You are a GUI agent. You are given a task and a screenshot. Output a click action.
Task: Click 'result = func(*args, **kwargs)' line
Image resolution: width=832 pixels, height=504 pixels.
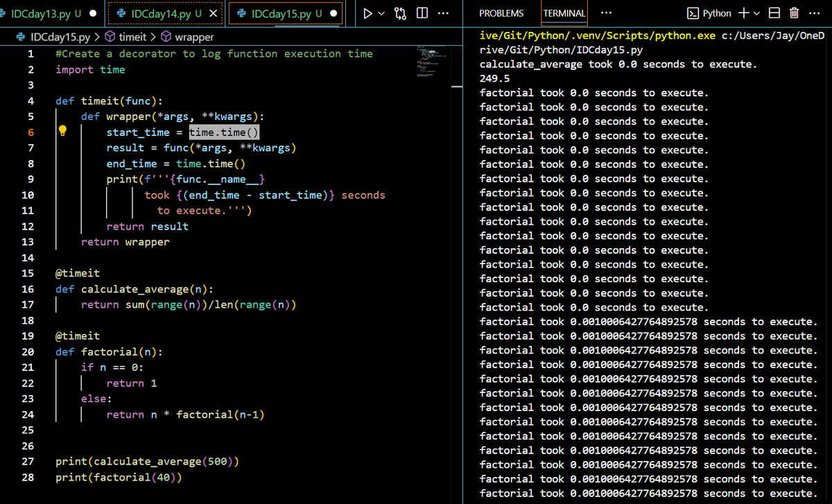coord(202,148)
